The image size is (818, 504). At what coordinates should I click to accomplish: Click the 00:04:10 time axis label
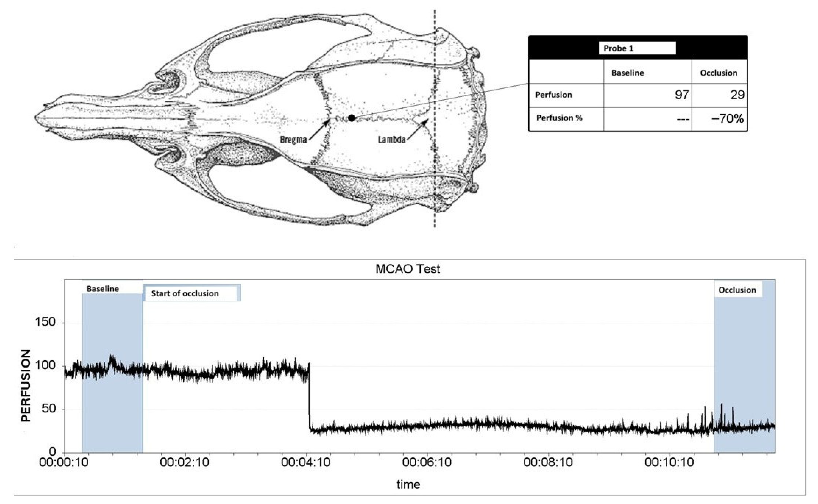[x=306, y=463]
